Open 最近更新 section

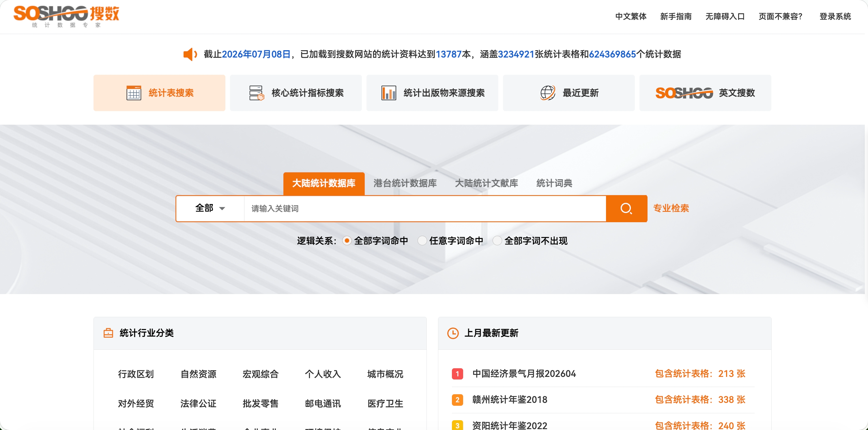(569, 93)
